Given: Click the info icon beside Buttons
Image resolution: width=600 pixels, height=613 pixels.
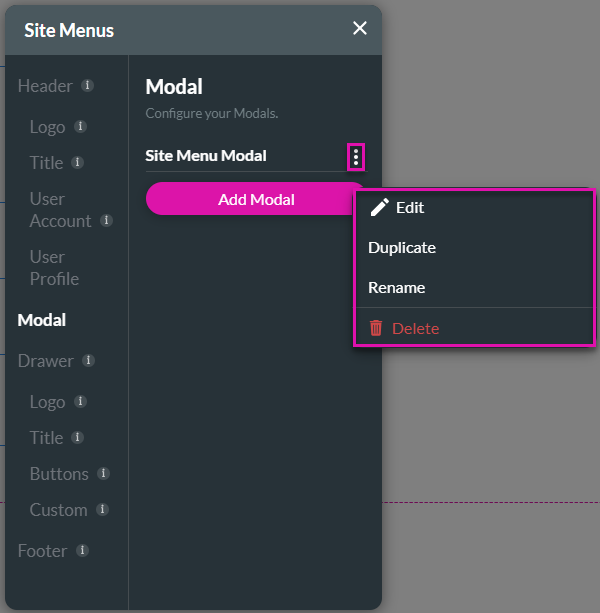Looking at the screenshot, I should pyautogui.click(x=103, y=473).
